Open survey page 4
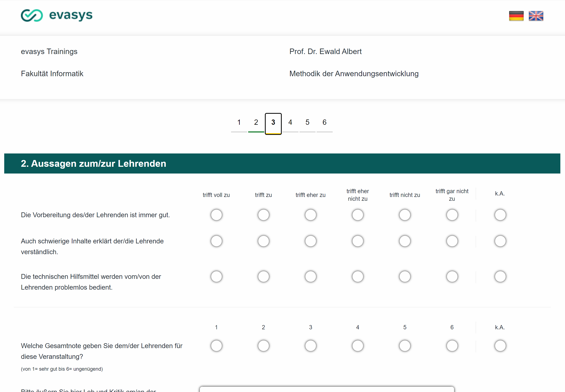Screen dimensions: 565x392 290,122
